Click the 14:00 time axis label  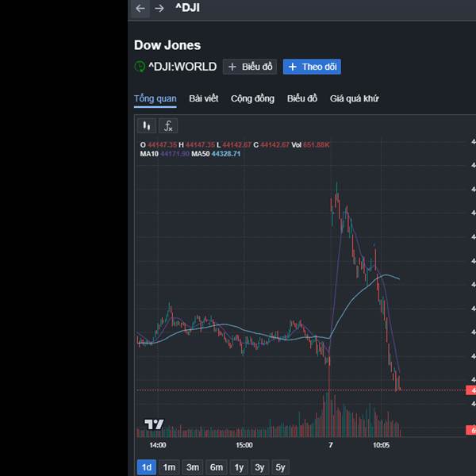(158, 445)
